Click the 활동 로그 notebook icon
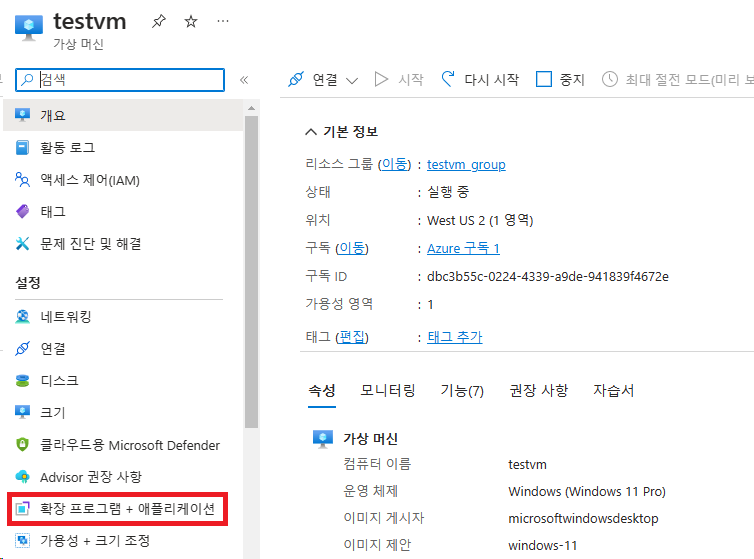The width and height of the screenshot is (754, 559). [22, 148]
